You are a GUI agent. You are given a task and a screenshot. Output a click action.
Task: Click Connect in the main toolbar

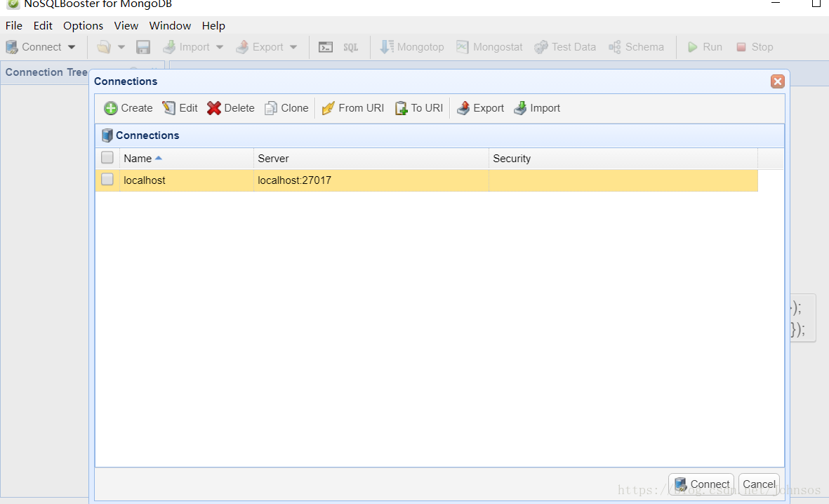point(34,47)
